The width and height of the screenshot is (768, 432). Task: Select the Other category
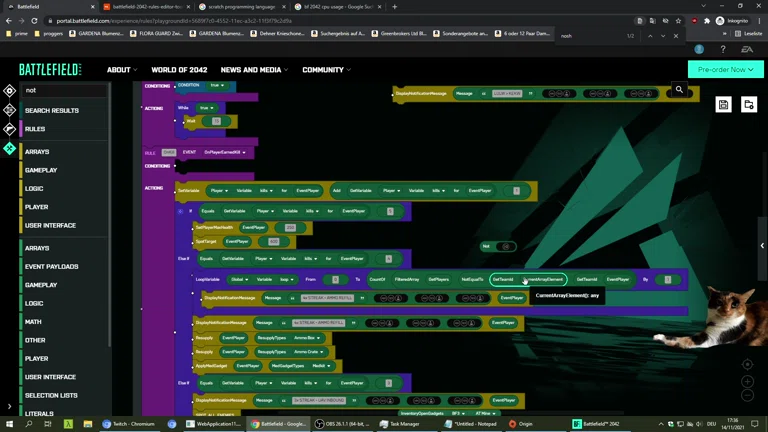click(35, 340)
